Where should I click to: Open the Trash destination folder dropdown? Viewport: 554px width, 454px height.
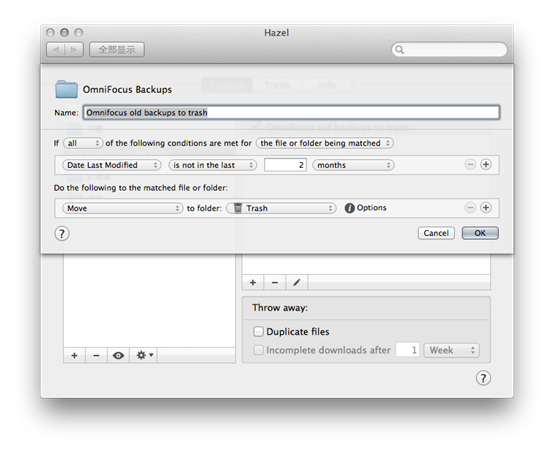coord(281,208)
